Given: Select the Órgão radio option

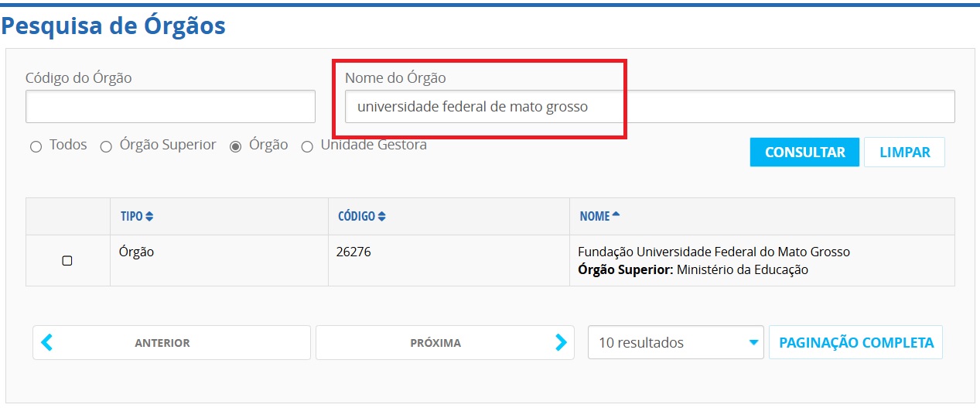Looking at the screenshot, I should pos(236,147).
